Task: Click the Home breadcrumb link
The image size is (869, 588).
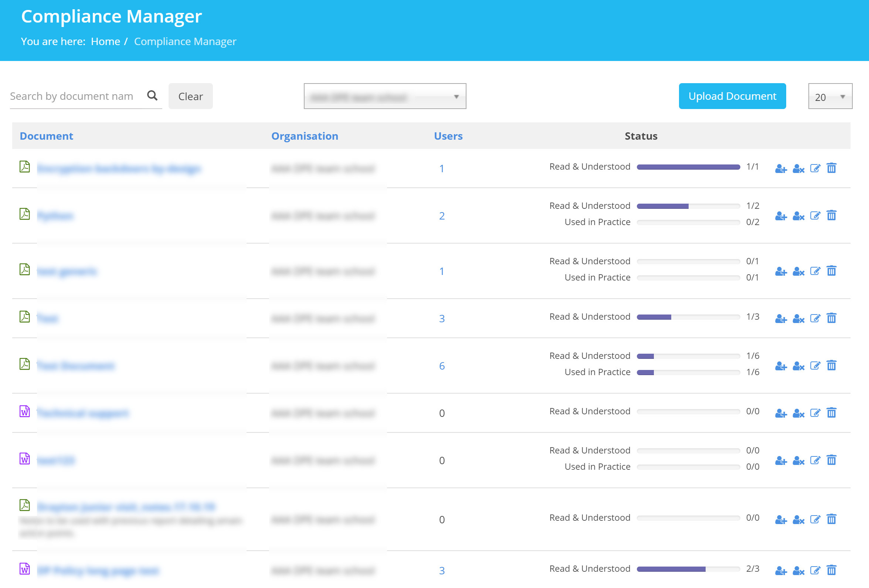Action: pos(105,41)
